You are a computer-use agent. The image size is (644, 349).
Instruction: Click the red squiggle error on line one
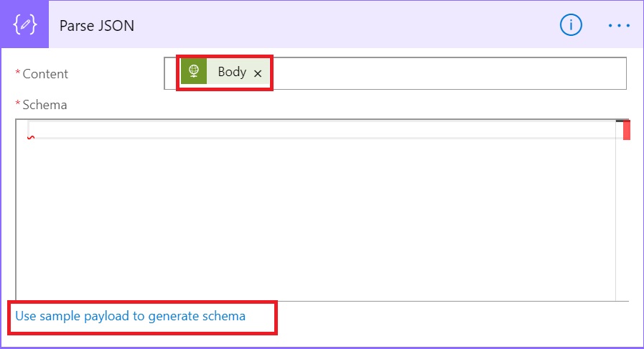[31, 138]
